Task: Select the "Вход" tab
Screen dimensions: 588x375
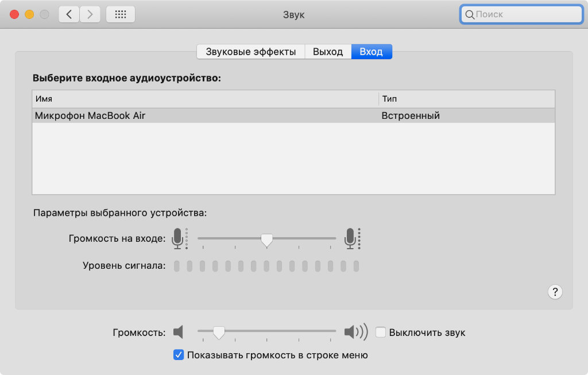Action: tap(371, 52)
